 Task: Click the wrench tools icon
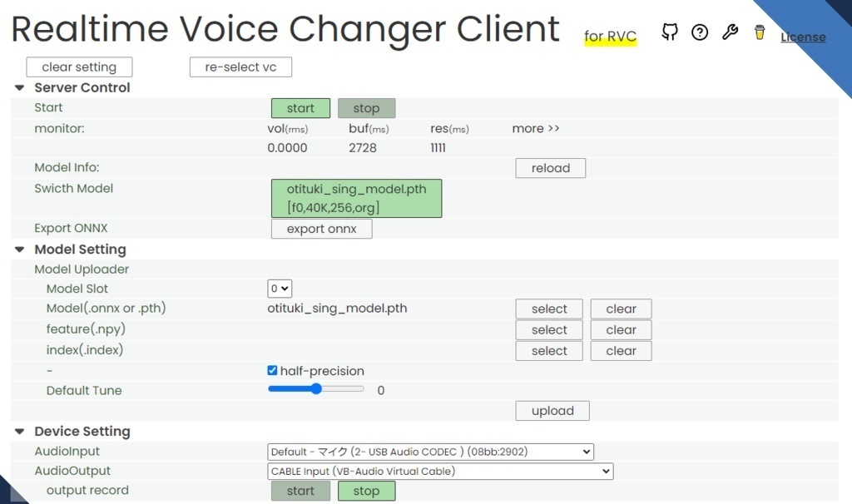(730, 32)
